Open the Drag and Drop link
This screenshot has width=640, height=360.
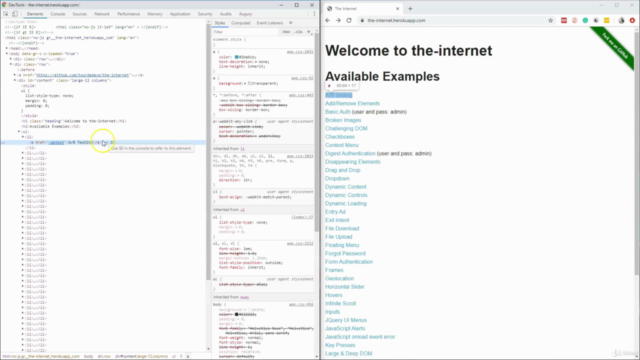pyautogui.click(x=343, y=170)
